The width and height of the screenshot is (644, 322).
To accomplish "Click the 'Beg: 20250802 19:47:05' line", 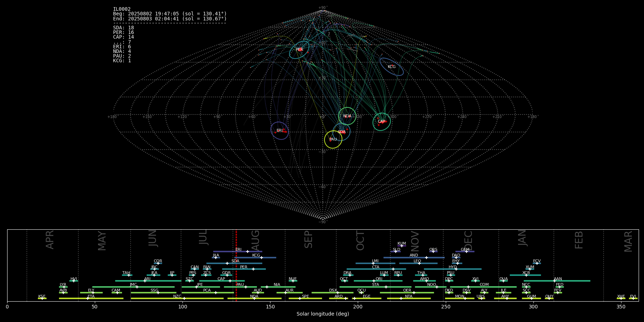I will (x=170, y=14).
